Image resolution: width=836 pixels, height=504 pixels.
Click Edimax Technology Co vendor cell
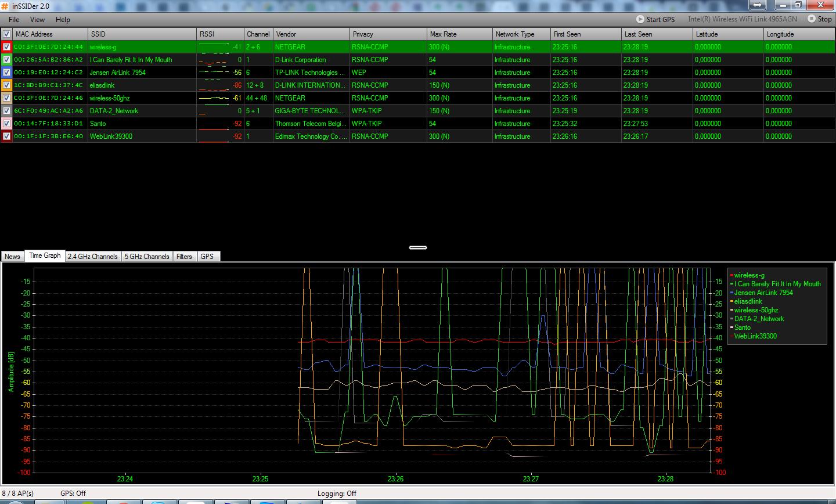click(x=311, y=136)
